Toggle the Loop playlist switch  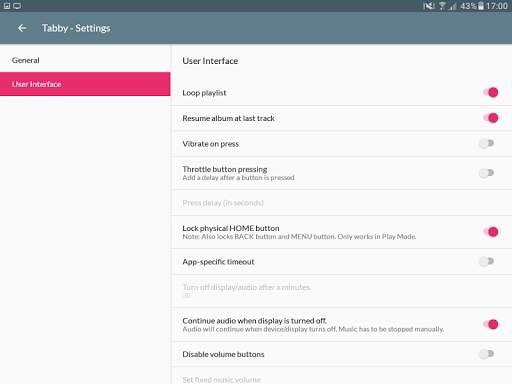coord(490,92)
